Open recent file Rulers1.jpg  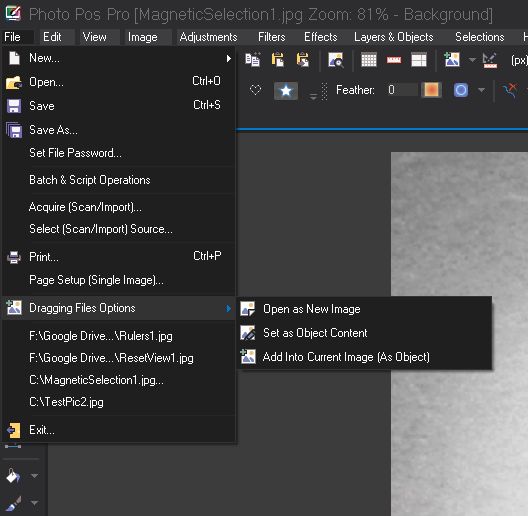coord(119,336)
